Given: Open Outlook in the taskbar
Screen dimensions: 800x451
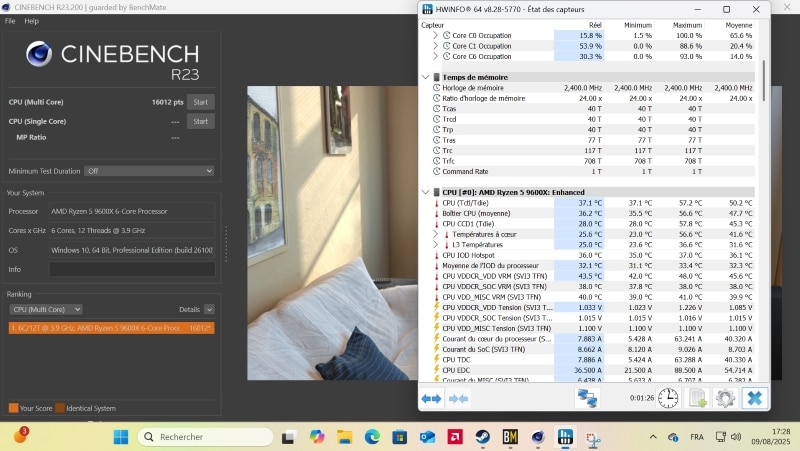Looking at the screenshot, I should tap(428, 437).
